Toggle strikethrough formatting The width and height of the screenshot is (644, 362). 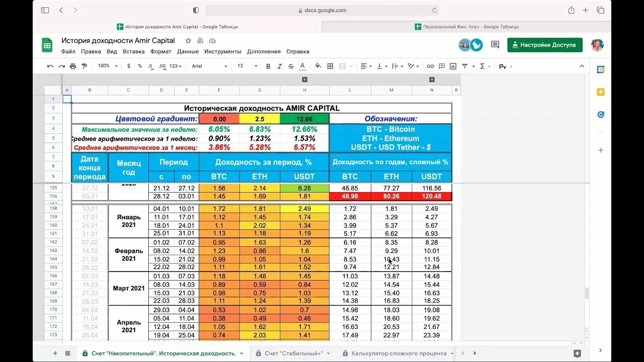click(291, 66)
